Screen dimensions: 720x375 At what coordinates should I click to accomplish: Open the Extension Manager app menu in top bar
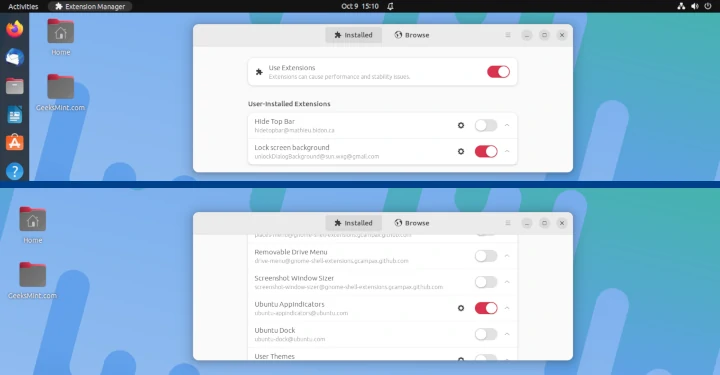(x=90, y=6)
